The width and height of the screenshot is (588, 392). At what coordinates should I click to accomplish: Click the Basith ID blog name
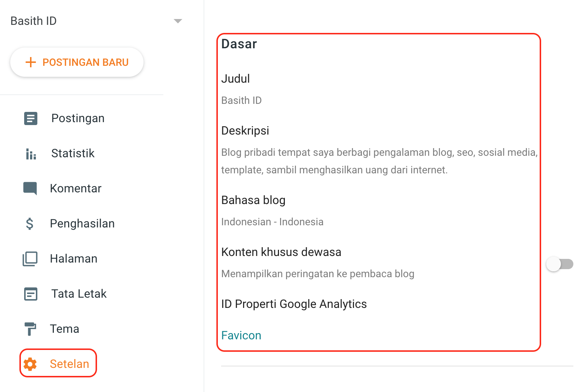point(33,21)
